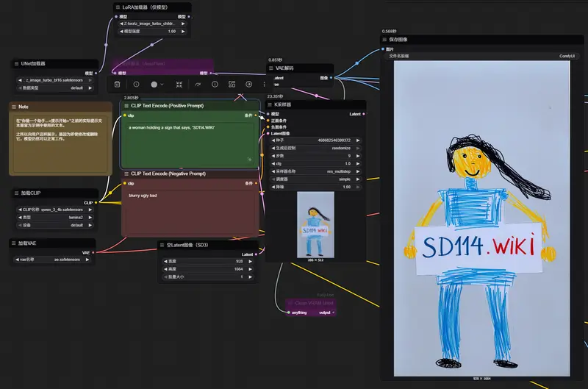Click the trash delete icon in selection toolbar
This screenshot has width=588, height=389.
point(117,85)
